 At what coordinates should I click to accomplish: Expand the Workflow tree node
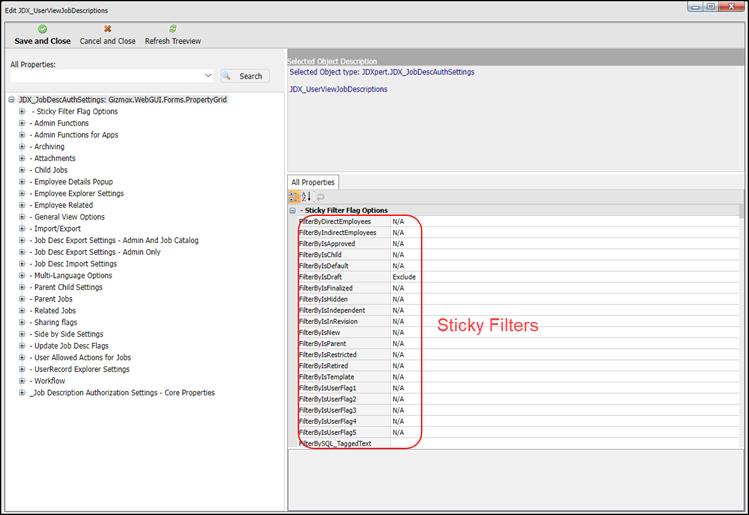click(x=22, y=381)
